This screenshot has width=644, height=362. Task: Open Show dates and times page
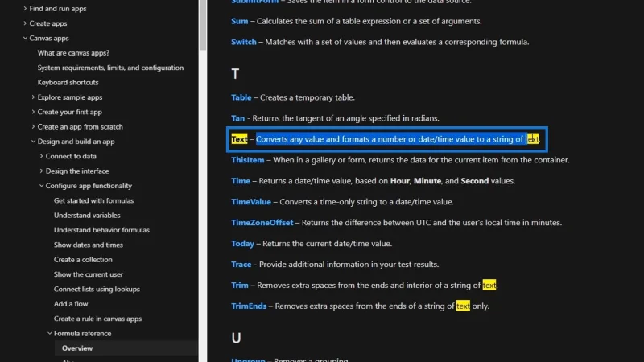(x=89, y=245)
